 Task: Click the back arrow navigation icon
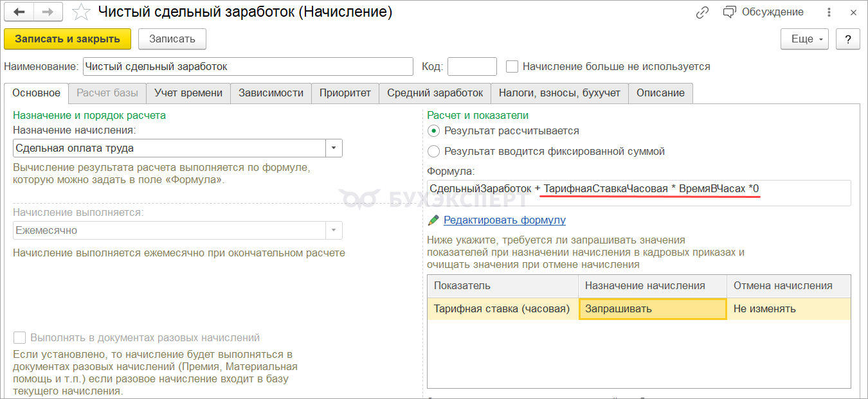(19, 12)
